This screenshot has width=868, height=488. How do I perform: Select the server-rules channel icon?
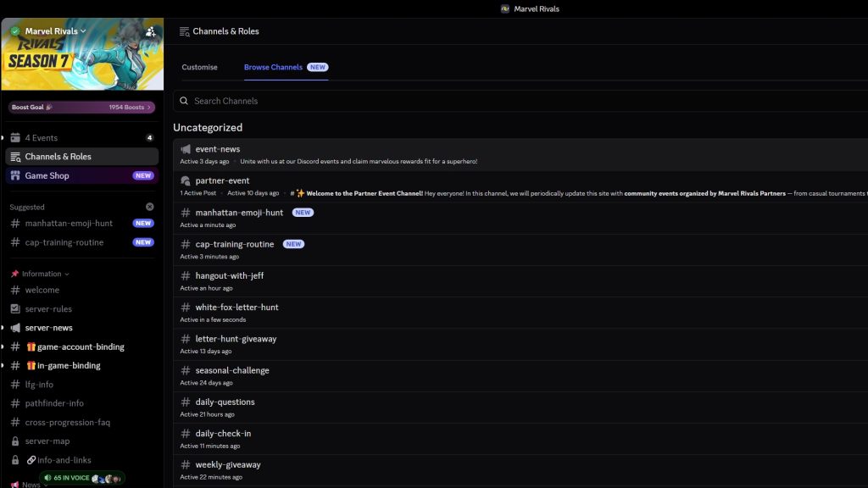point(14,308)
